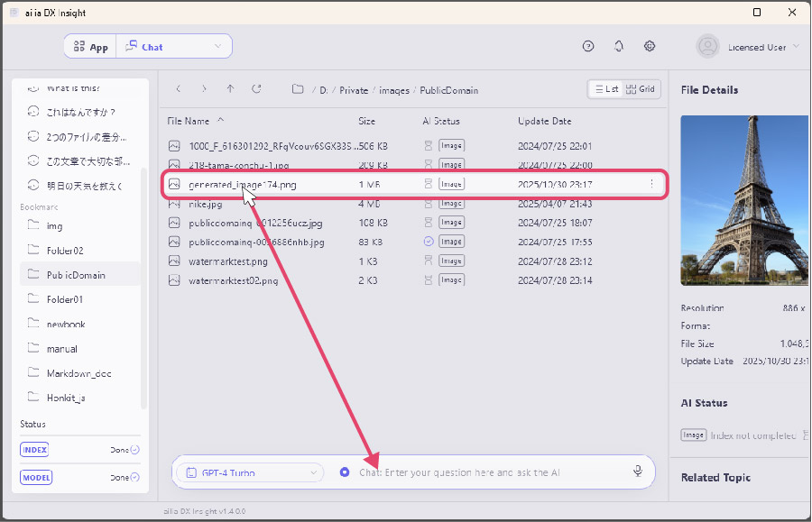Screen dimensions: 812x522
Task: Click the help question mark icon
Action: (588, 47)
